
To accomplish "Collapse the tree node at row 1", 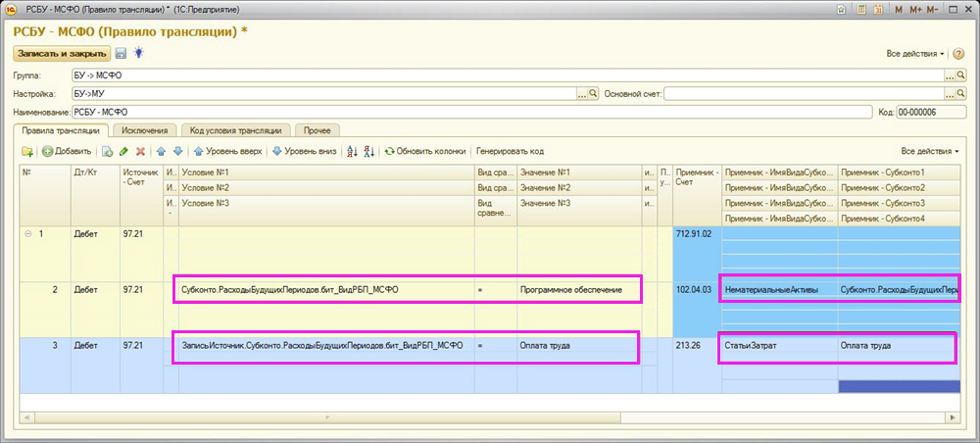I will click(x=27, y=233).
